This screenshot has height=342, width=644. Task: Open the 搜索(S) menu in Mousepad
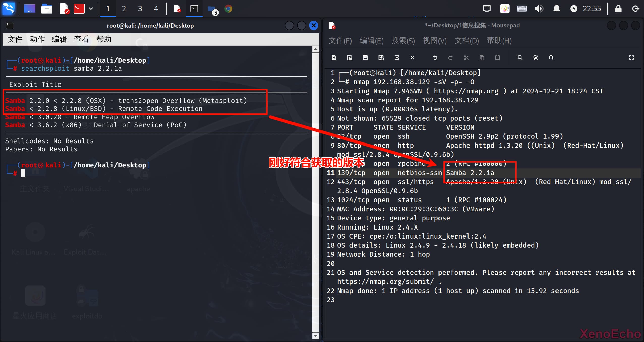[x=403, y=41]
